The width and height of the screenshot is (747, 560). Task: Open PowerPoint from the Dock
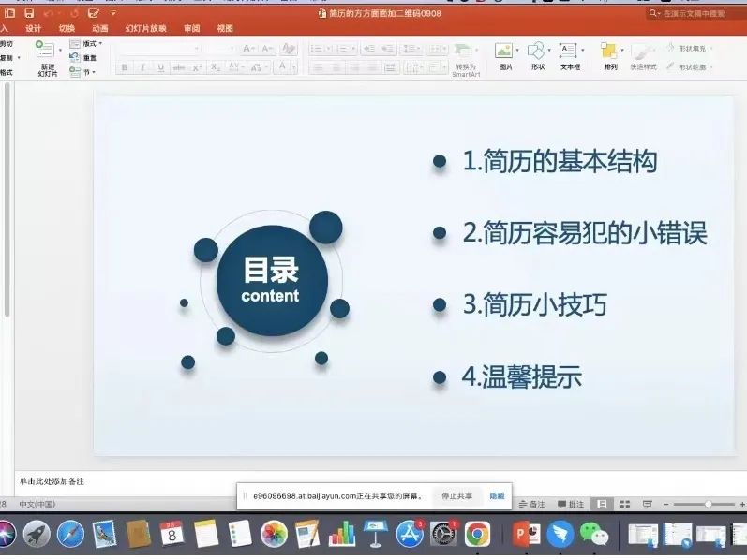[527, 535]
